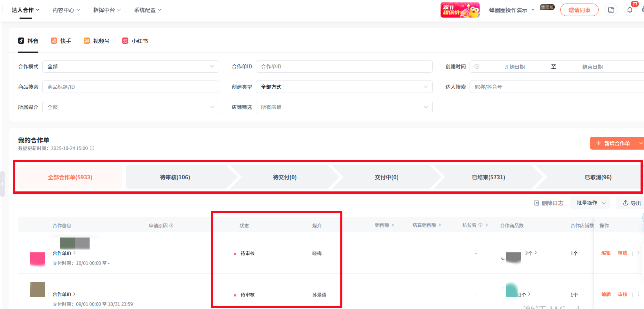Viewport: 644px width, 309px height.
Task: Sort by 销售额 column arrows
Action: click(x=393, y=225)
